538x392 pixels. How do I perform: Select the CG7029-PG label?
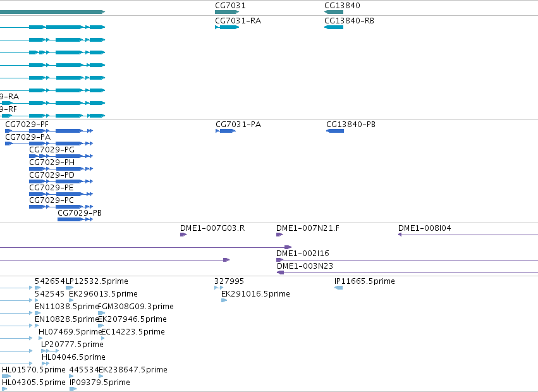(52, 150)
